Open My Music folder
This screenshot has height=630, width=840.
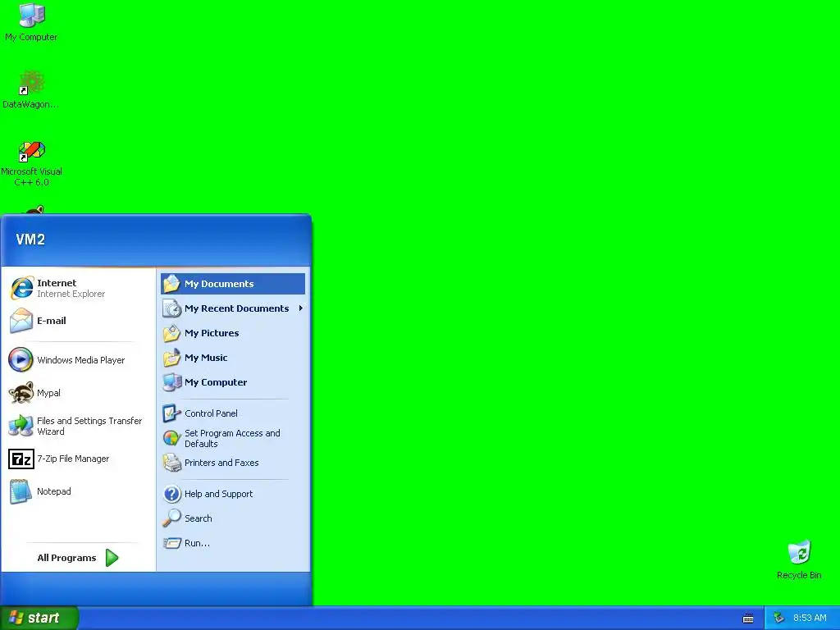[233, 358]
